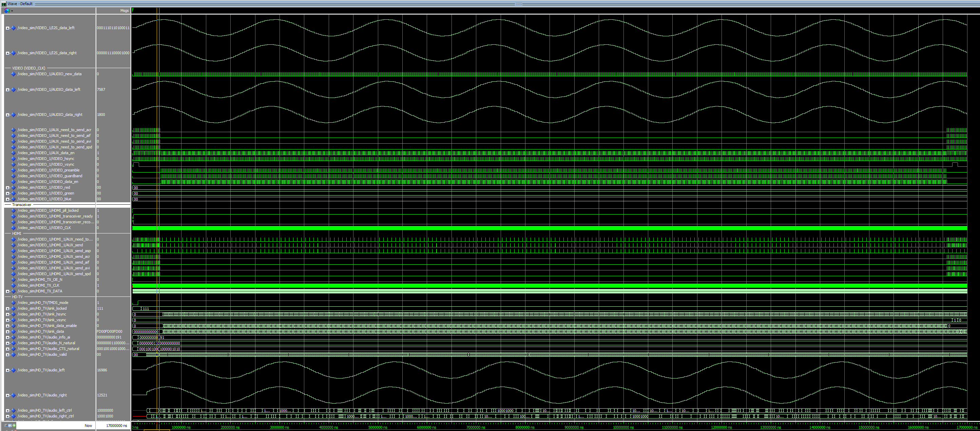Click the diamond icon of HDMI_pll_locked signal
Image resolution: width=980 pixels, height=431 pixels.
pyautogui.click(x=13, y=210)
